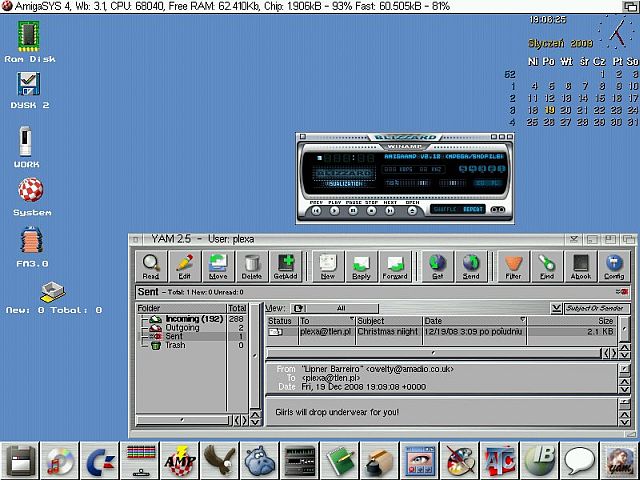Image resolution: width=640 pixels, height=480 pixels.
Task: Select the Trash folder
Action: tap(192, 345)
